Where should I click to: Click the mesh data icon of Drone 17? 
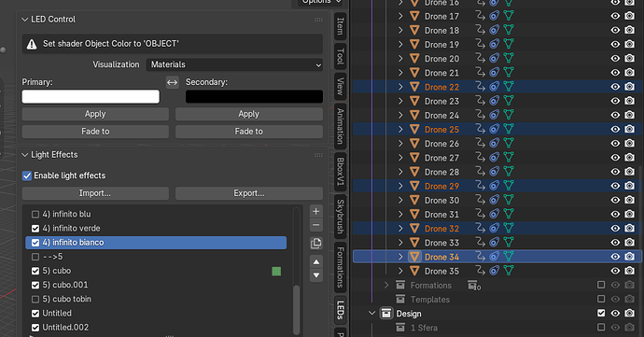point(509,16)
